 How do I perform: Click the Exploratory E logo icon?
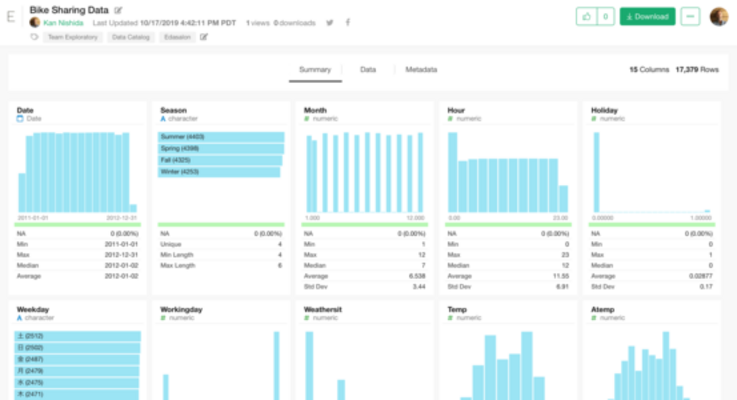[11, 18]
